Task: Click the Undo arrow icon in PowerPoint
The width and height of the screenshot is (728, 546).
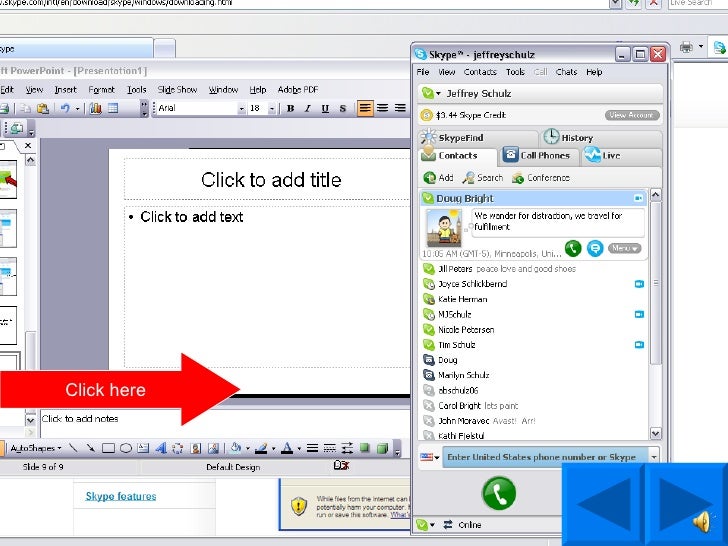Action: (x=65, y=108)
